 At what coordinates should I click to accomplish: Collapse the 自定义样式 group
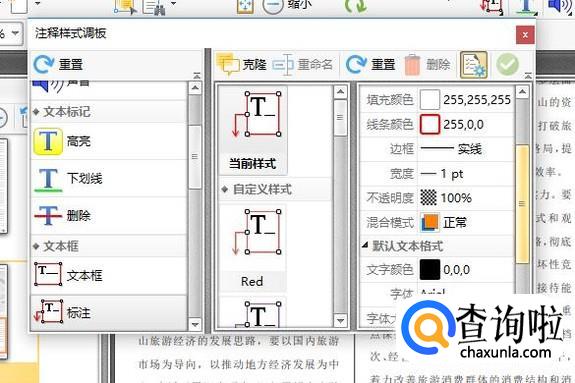coord(225,189)
